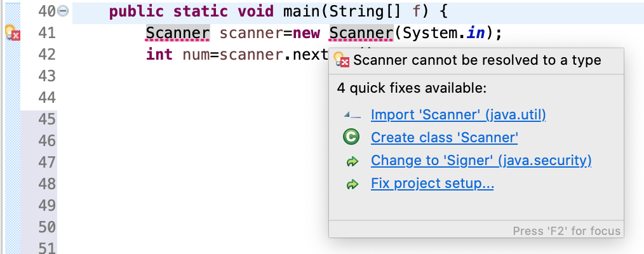
Task: Click the 'int num=scanner' code on line 42
Action: (x=215, y=55)
